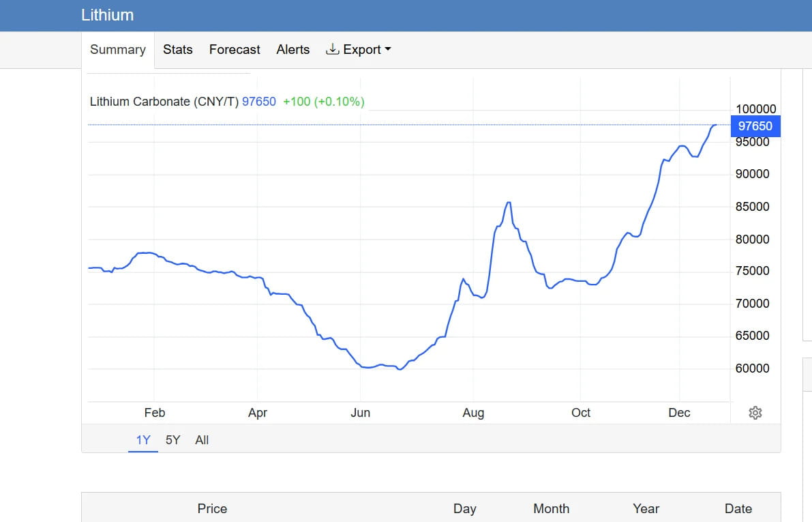This screenshot has height=522, width=812.
Task: Click the Lithium Carbonate (CNY/T) series label
Action: pyautogui.click(x=164, y=102)
